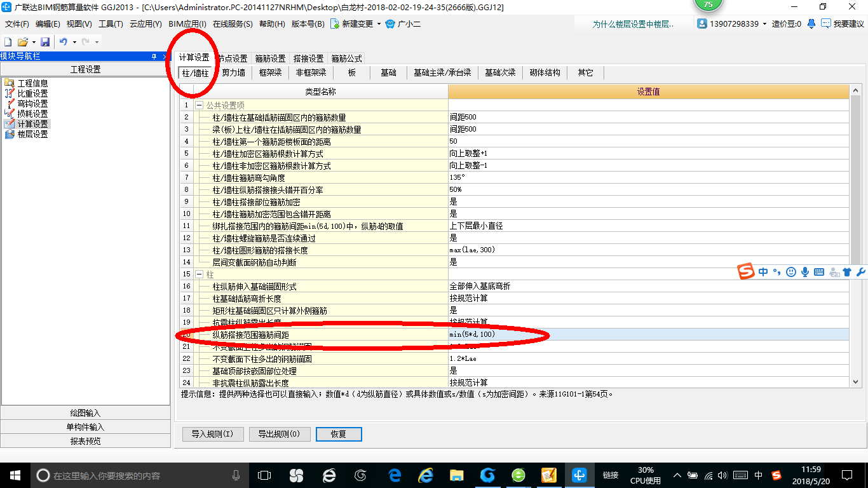The image size is (868, 488).
Task: Open 楼层设置 in navigation panel
Action: click(x=32, y=134)
